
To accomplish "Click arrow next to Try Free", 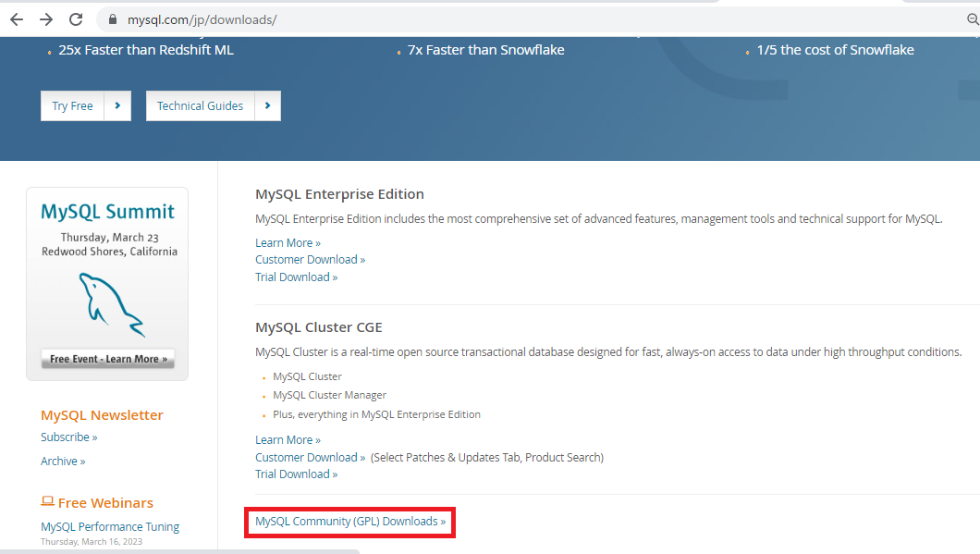I will click(x=117, y=105).
